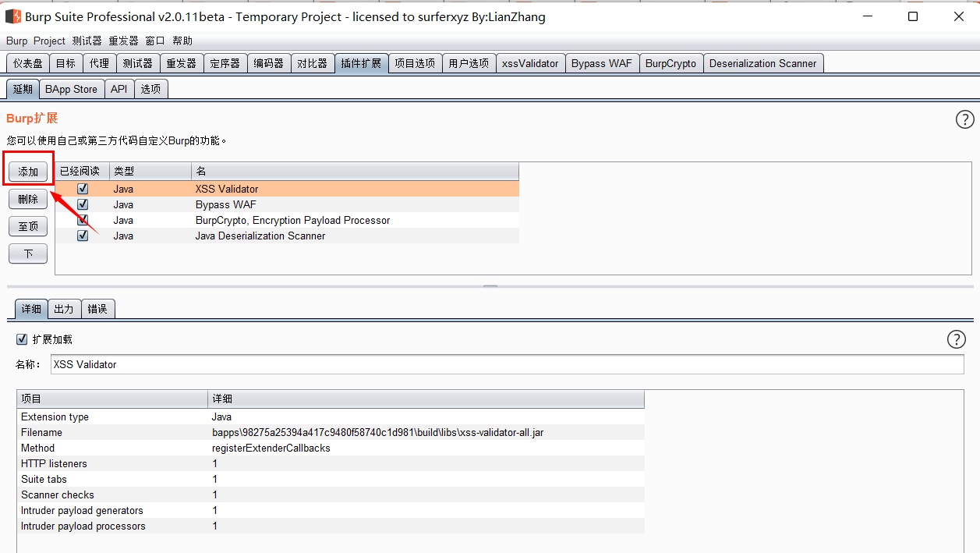This screenshot has height=553, width=980.
Task: Open the BurpCrypto tab
Action: pos(671,63)
